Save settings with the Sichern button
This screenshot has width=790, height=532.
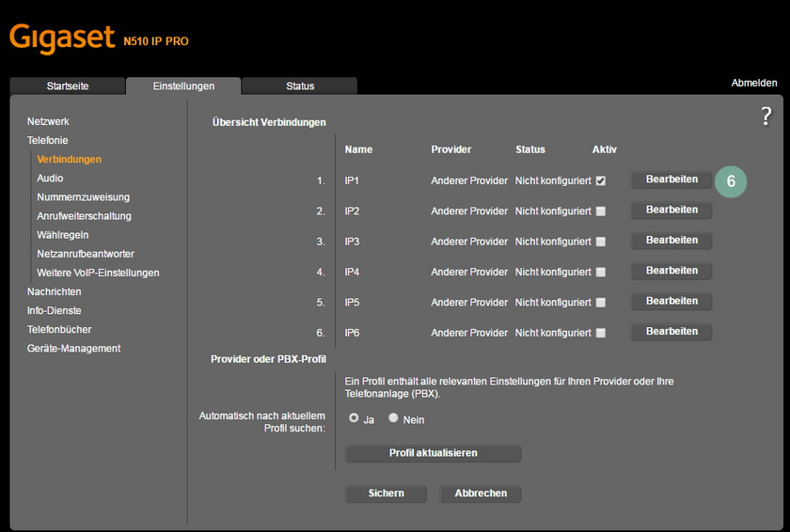coord(386,493)
